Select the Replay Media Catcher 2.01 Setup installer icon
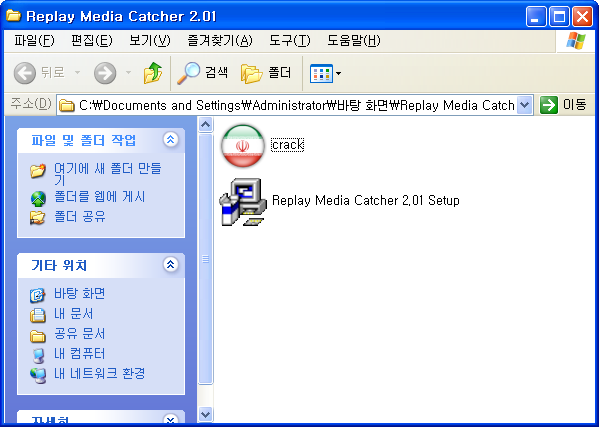This screenshot has height=428, width=599. point(243,201)
